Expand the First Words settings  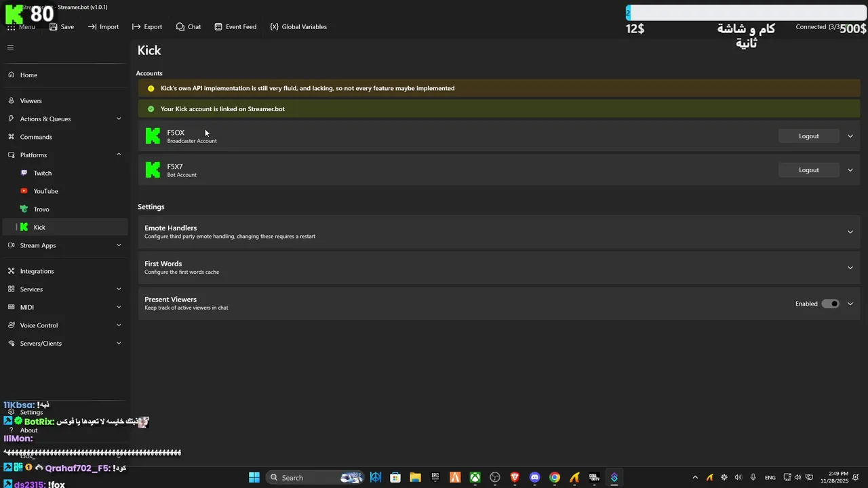(850, 268)
